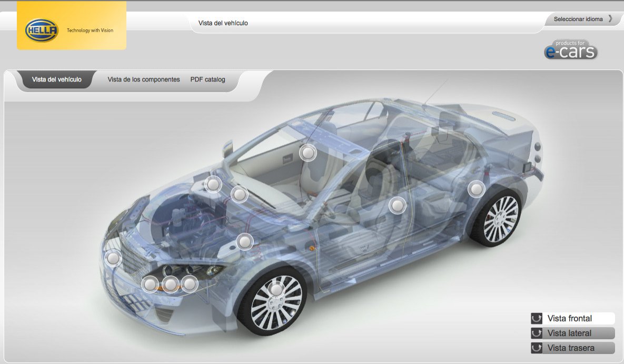Click the leftmost headlight hotspot
The width and height of the screenshot is (624, 364).
pos(151,284)
